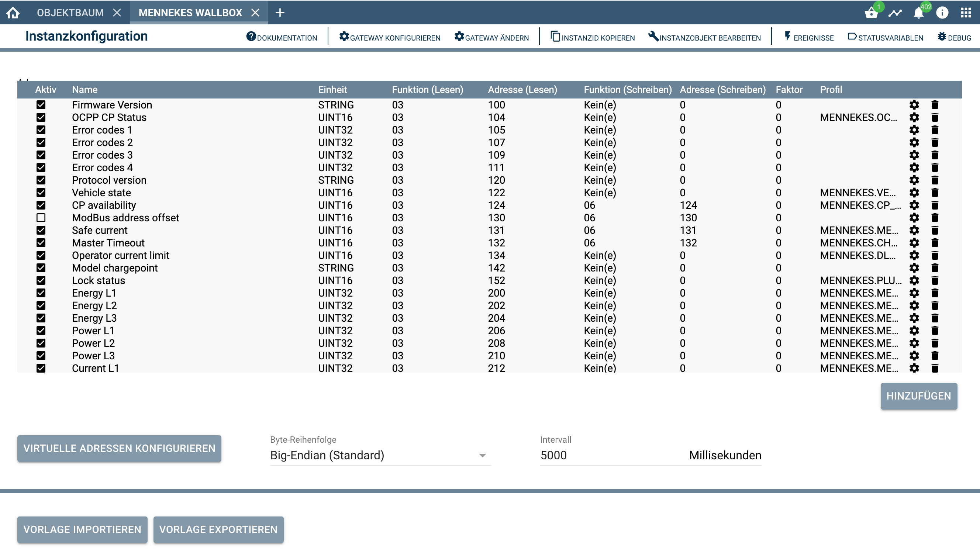Open Statusvariablen
The width and height of the screenshot is (980, 560).
point(886,37)
